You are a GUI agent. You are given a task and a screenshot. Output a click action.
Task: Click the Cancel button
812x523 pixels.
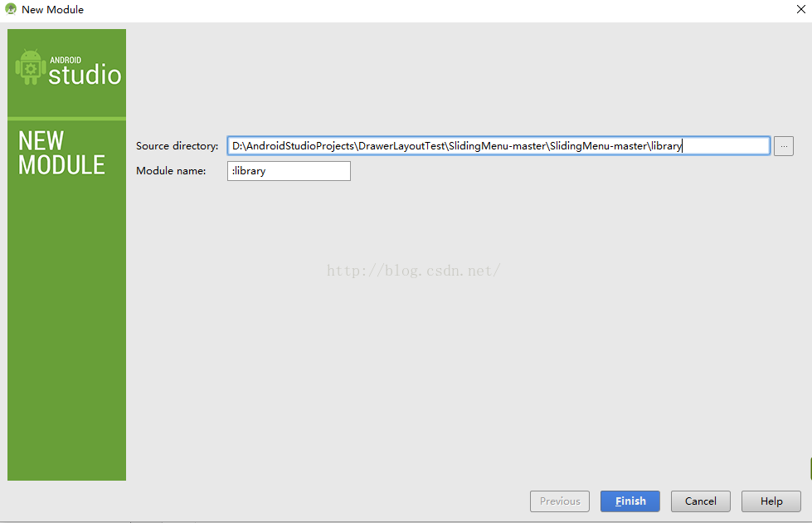tap(701, 501)
